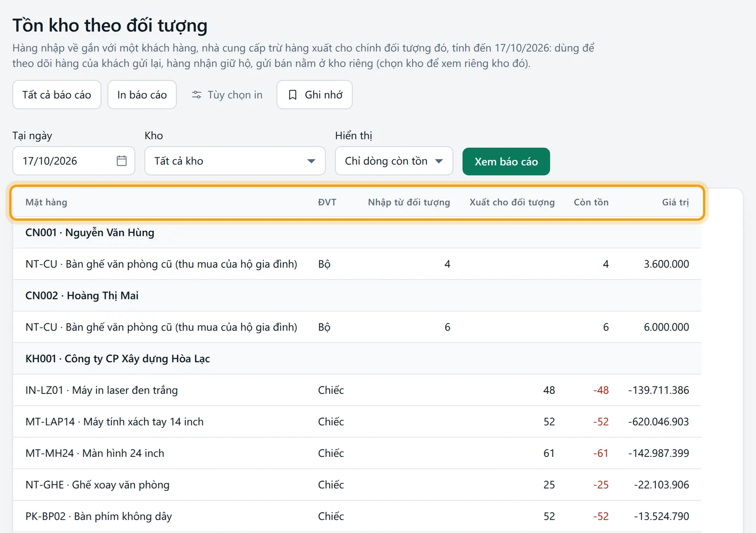Run the report with Xem báo cáo
Screen dimensions: 756x533
[506, 161]
